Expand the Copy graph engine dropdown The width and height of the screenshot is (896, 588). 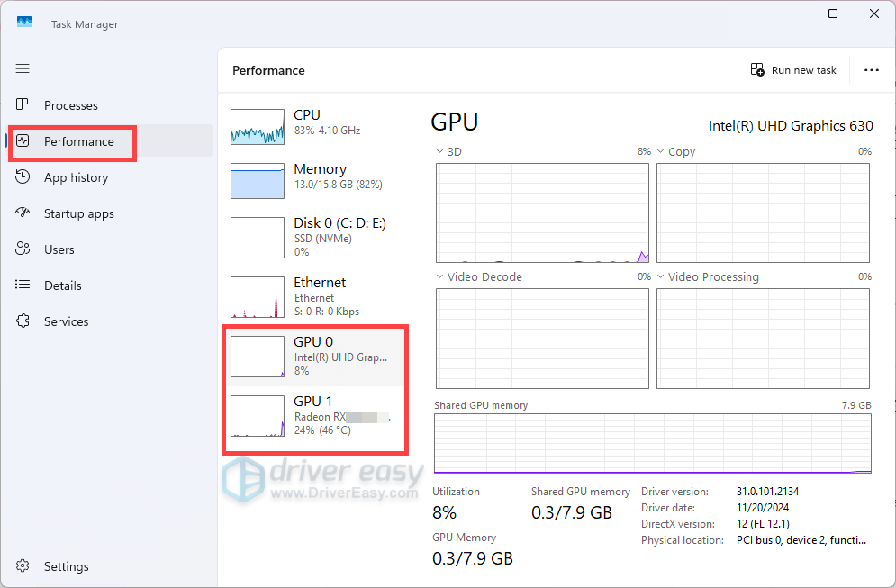tap(661, 152)
